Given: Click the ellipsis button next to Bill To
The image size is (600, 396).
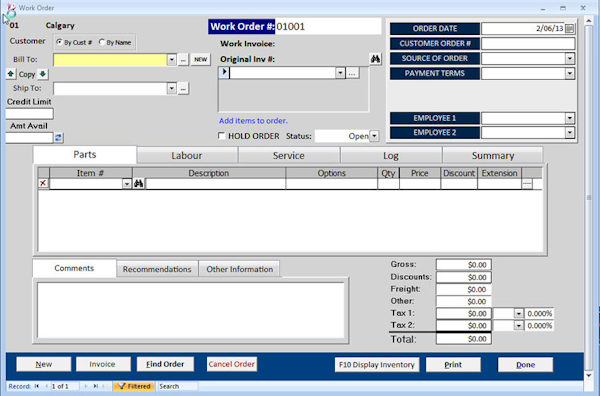Looking at the screenshot, I should tap(183, 60).
